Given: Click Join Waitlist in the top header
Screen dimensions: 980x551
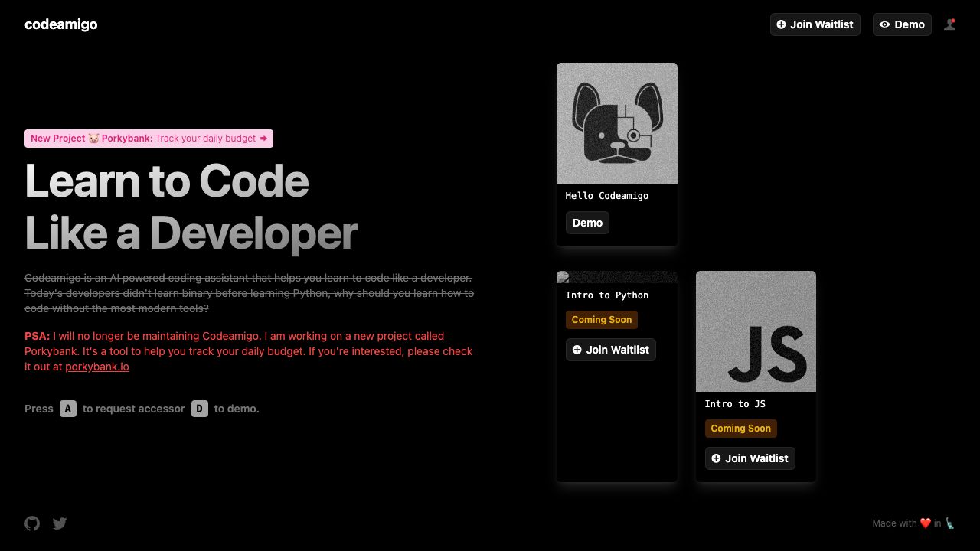Looking at the screenshot, I should point(815,24).
